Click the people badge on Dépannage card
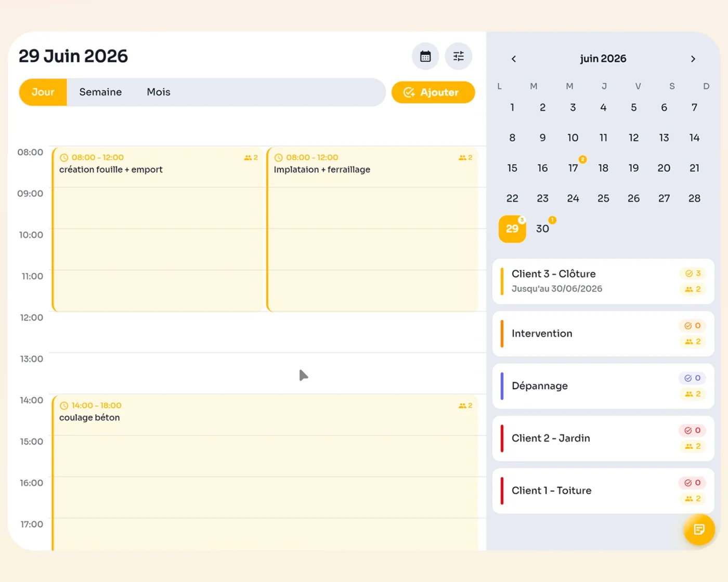The height and width of the screenshot is (582, 728). pyautogui.click(x=693, y=394)
